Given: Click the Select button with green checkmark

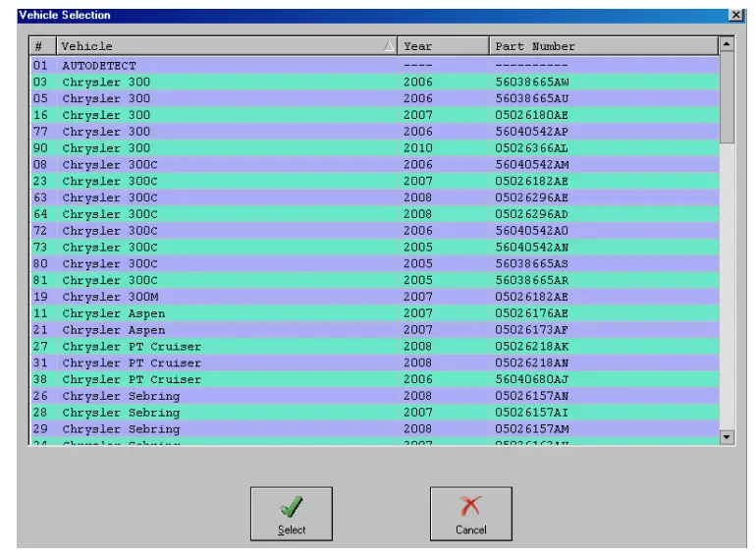Looking at the screenshot, I should (292, 514).
